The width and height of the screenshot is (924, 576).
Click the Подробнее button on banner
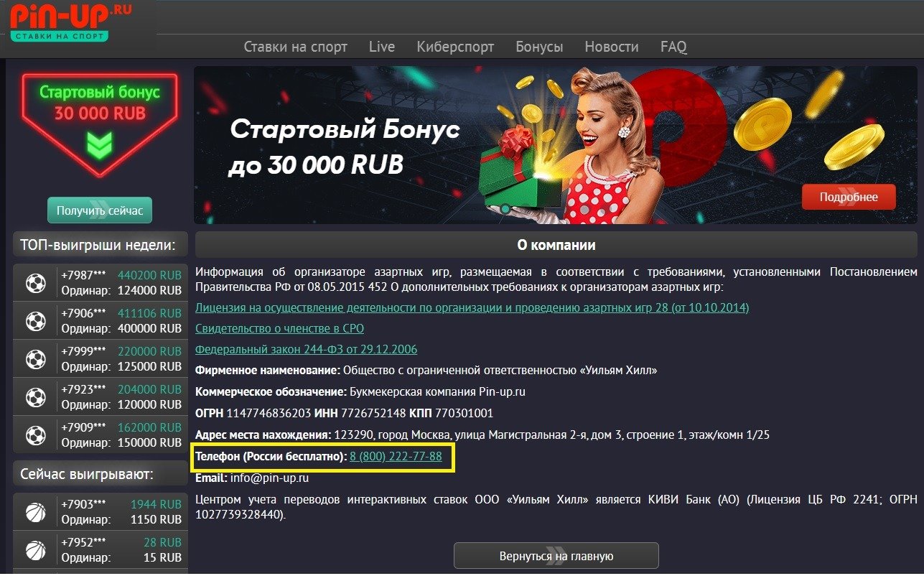click(849, 197)
